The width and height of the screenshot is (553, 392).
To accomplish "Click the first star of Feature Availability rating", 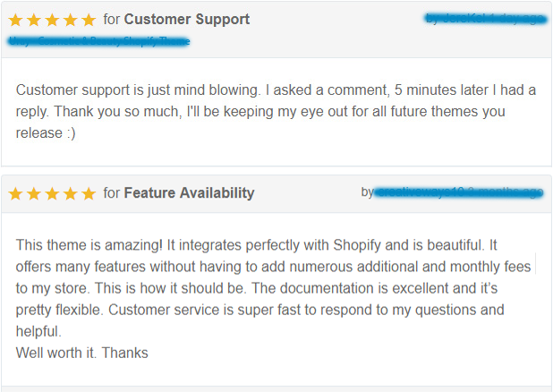I will [x=15, y=193].
